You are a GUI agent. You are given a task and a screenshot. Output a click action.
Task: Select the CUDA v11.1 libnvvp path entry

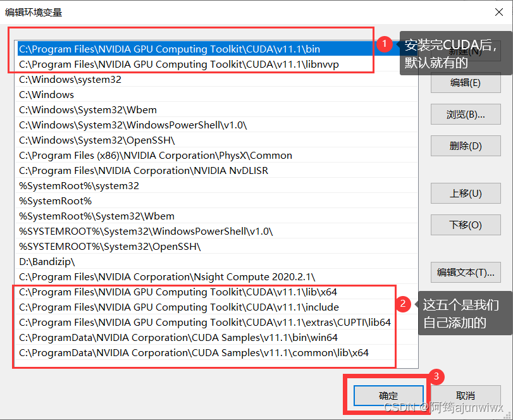tap(216, 64)
